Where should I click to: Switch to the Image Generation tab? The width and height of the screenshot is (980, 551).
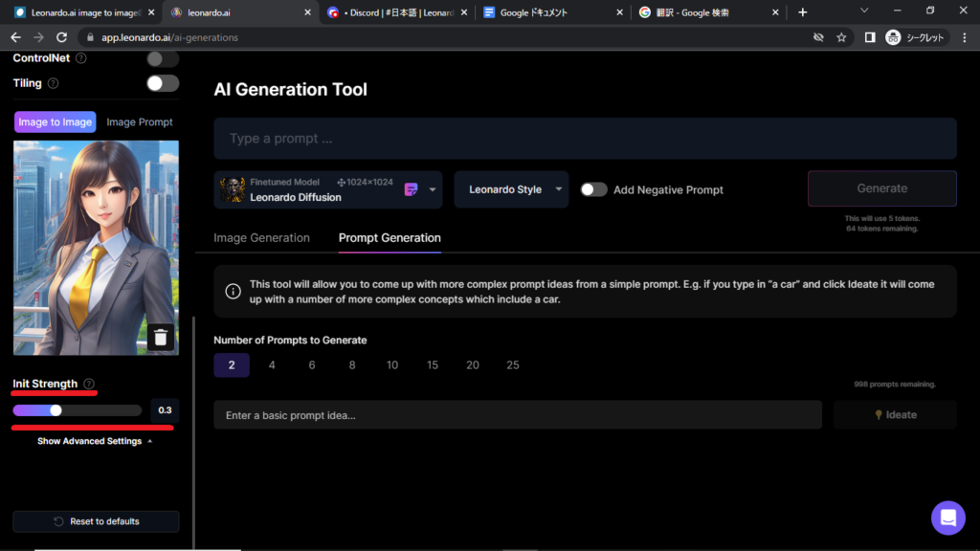coord(261,238)
